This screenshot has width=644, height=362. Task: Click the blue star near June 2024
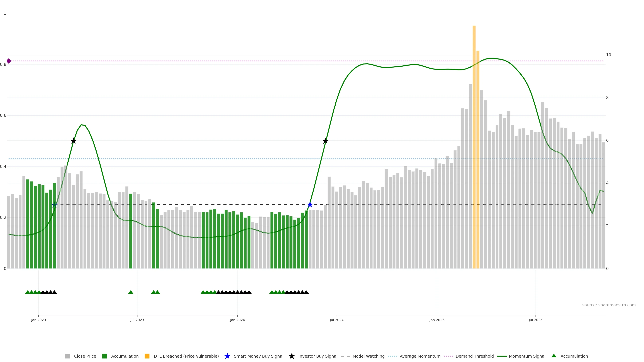click(x=310, y=205)
